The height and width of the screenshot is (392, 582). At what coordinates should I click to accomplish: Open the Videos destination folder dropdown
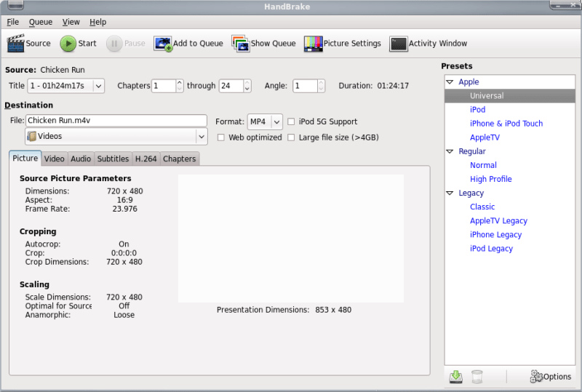[x=116, y=136]
